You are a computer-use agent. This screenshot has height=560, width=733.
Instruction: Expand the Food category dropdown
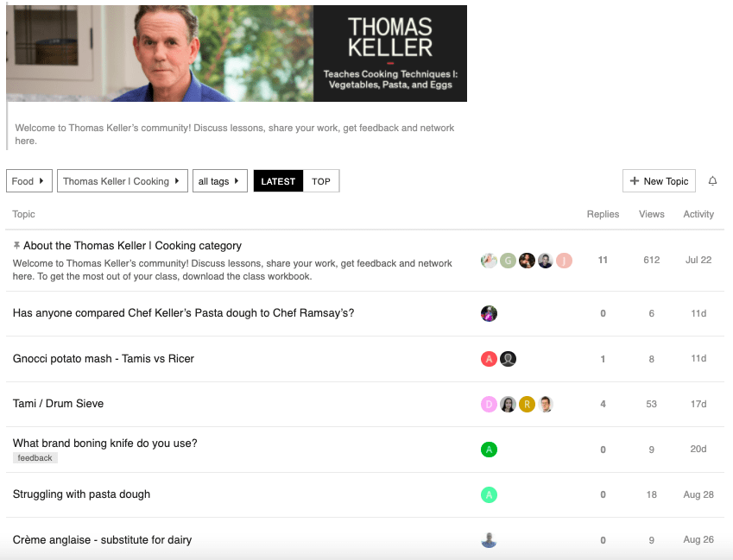point(29,180)
